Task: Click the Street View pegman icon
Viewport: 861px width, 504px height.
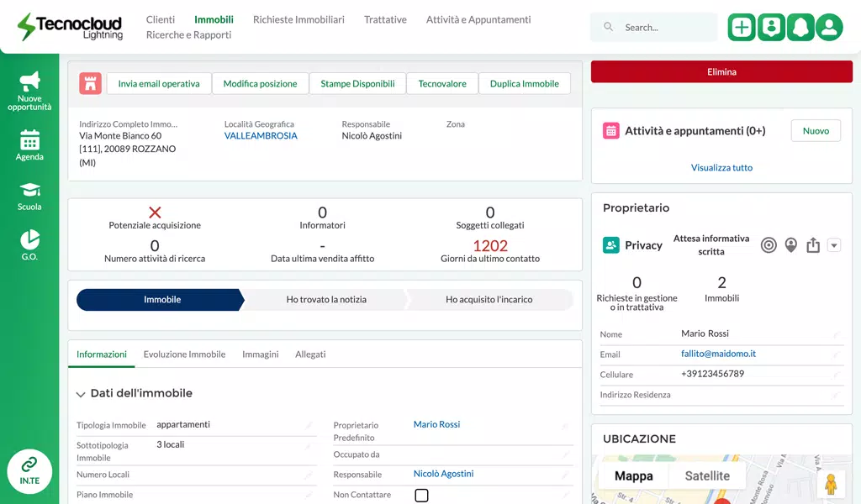Action: (x=830, y=484)
